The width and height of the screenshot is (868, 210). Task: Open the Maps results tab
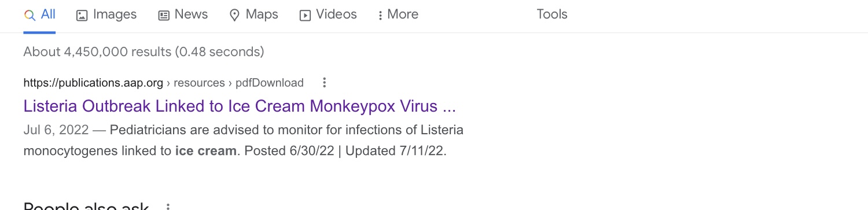tap(254, 14)
